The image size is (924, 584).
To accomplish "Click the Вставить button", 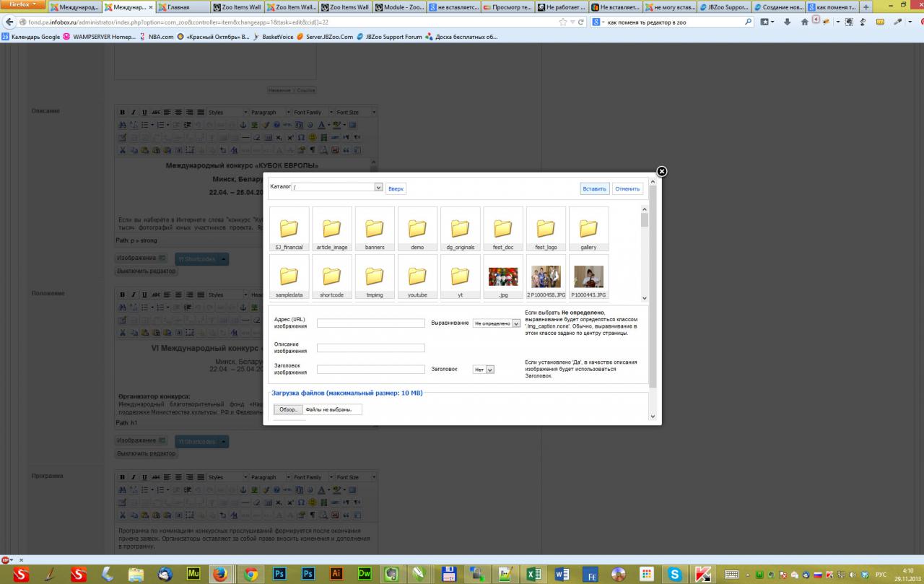I will pyautogui.click(x=594, y=188).
